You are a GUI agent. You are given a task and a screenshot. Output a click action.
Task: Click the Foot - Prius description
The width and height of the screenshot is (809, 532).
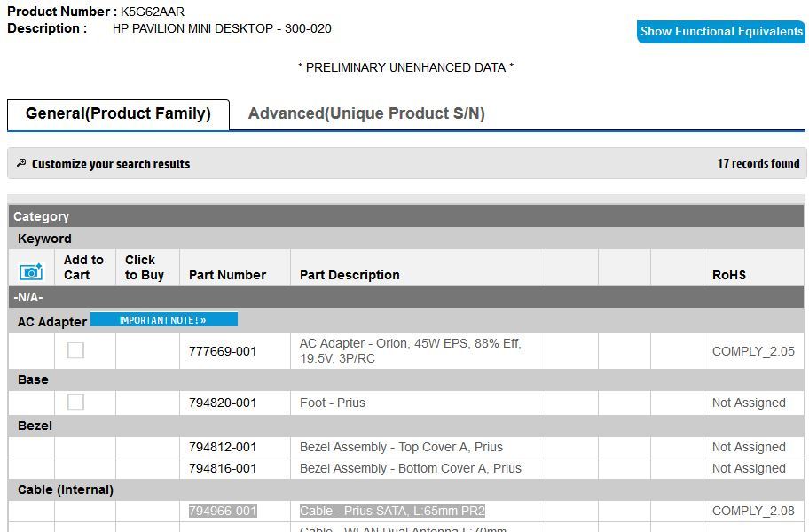(333, 403)
